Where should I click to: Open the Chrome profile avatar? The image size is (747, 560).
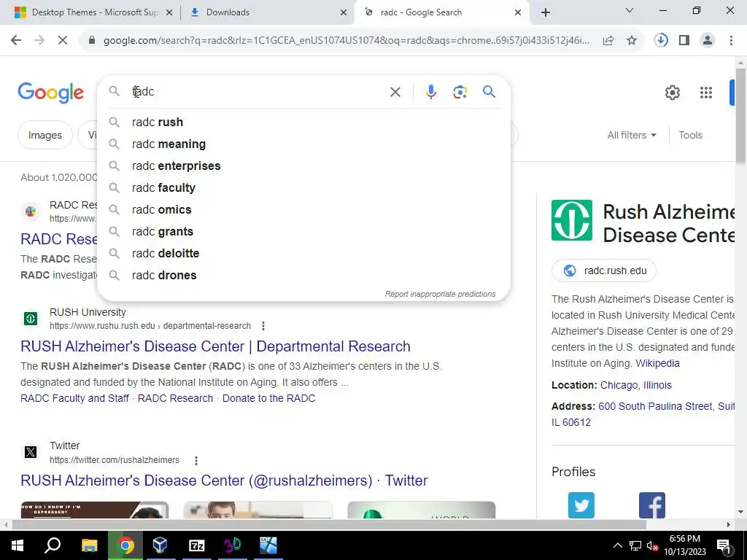tap(708, 41)
